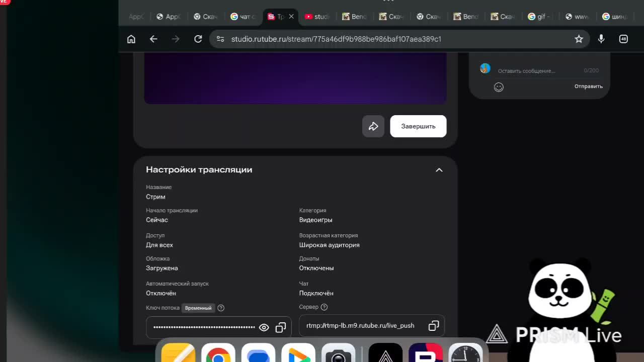The image size is (644, 362).
Task: Activate voice search microphone icon
Action: tap(601, 39)
